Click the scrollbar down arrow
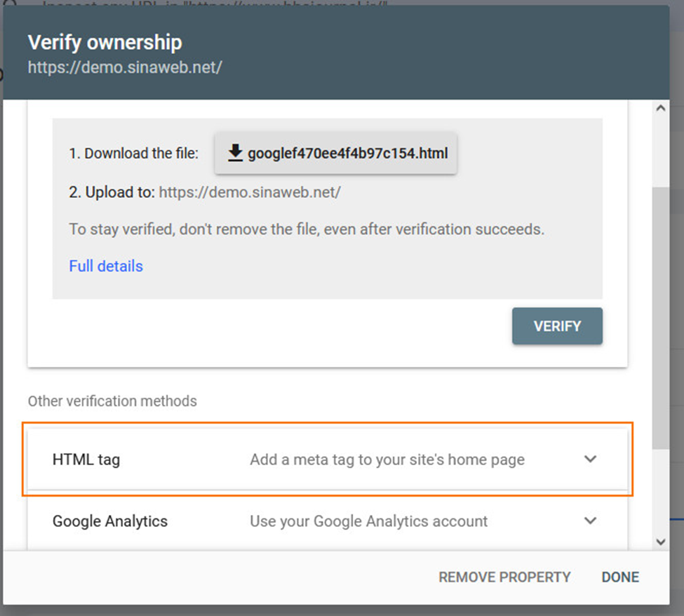Image resolution: width=684 pixels, height=616 pixels. click(659, 541)
